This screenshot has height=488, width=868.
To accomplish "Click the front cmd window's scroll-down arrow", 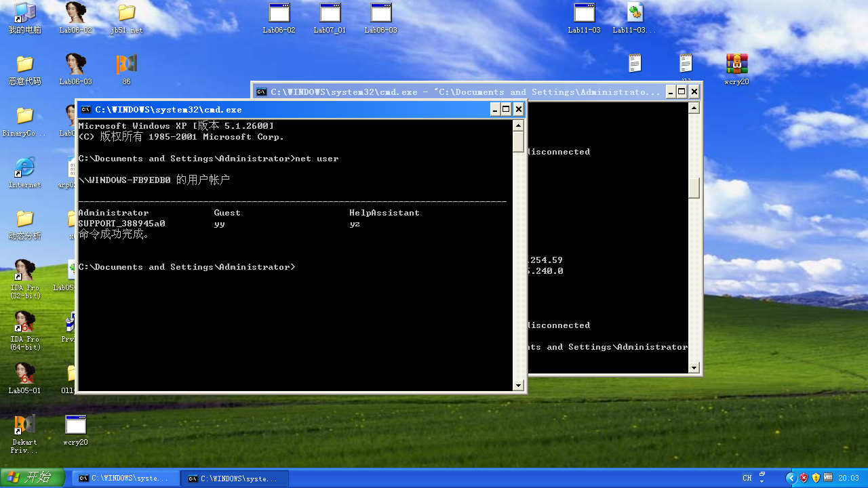I will [518, 386].
